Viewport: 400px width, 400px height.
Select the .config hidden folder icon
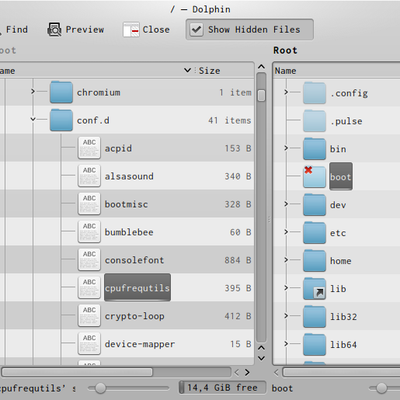[x=314, y=93]
